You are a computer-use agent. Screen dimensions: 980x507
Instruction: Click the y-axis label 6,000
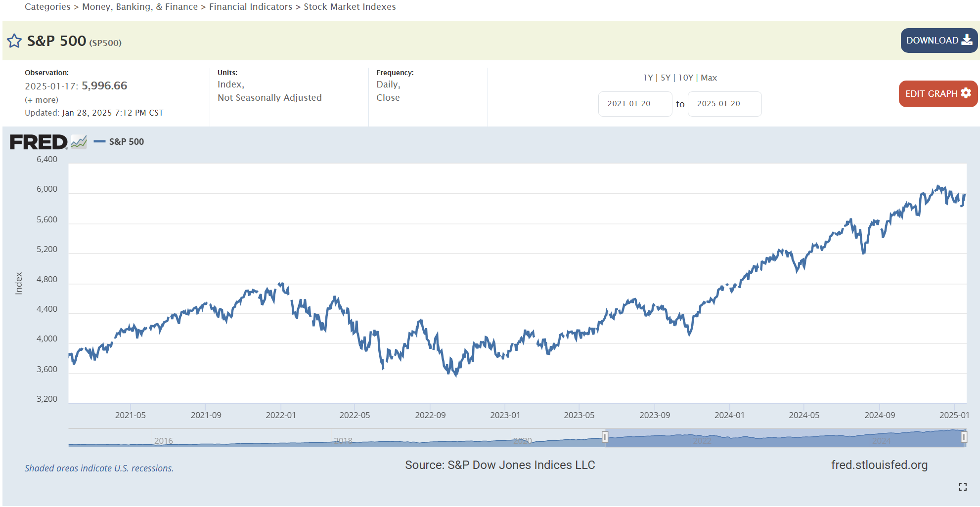click(x=47, y=189)
